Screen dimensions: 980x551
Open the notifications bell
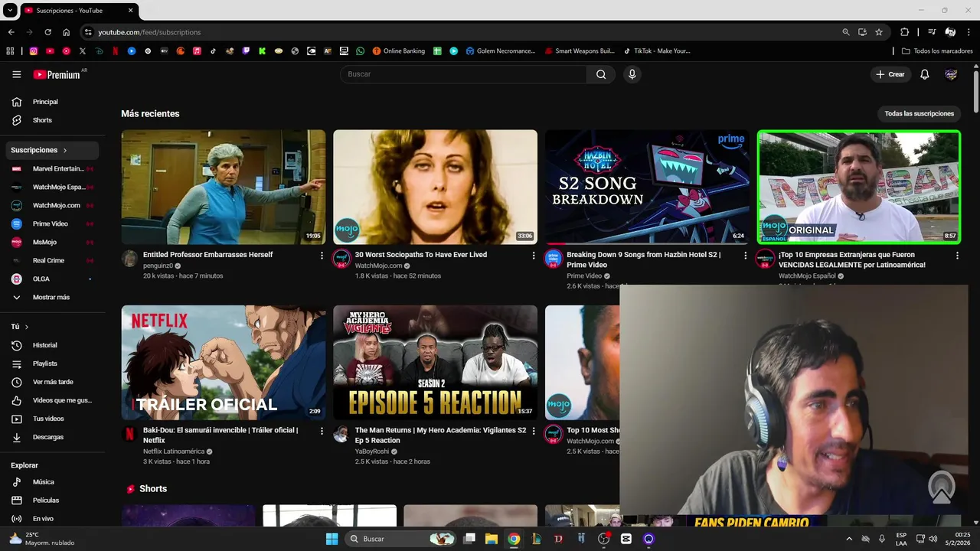(925, 74)
